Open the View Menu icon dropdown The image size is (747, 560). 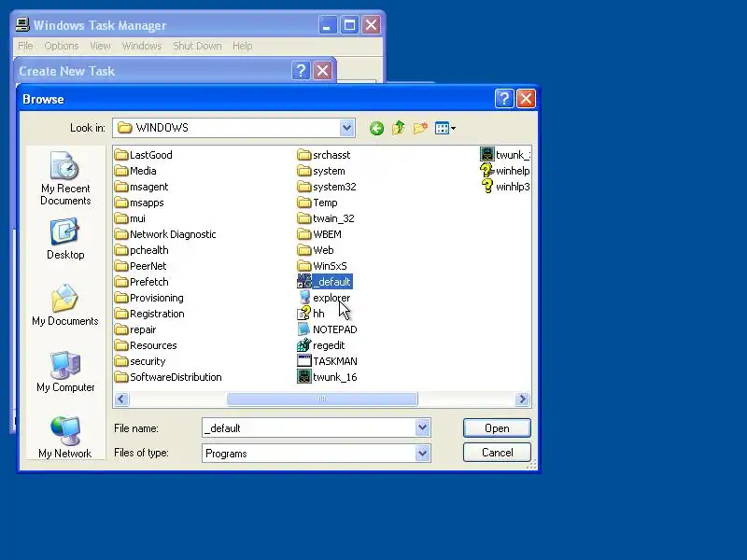(x=445, y=128)
